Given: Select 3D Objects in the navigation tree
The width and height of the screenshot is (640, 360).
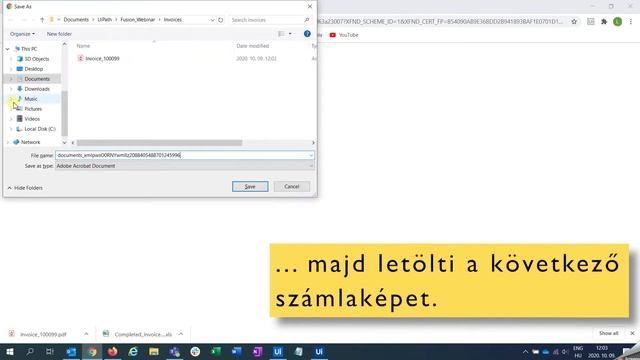Looking at the screenshot, I should 37,59.
